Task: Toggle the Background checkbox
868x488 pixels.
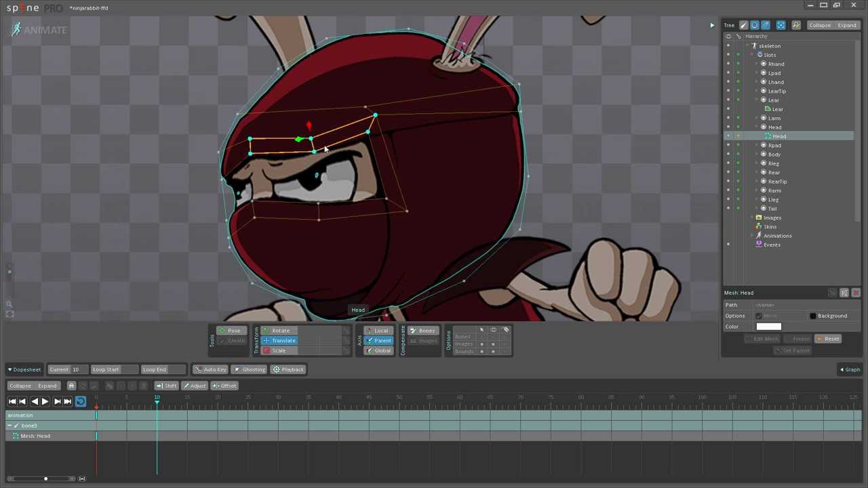Action: pyautogui.click(x=813, y=316)
